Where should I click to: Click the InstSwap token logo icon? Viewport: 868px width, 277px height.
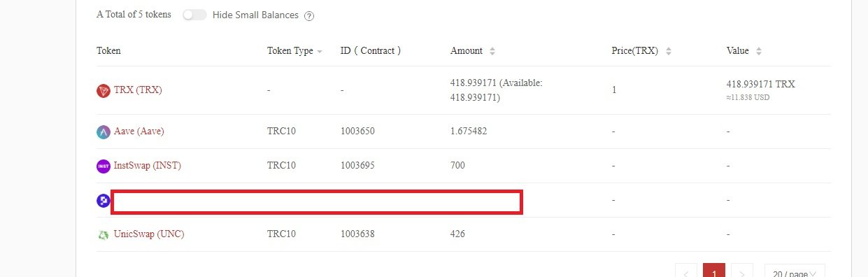point(104,166)
